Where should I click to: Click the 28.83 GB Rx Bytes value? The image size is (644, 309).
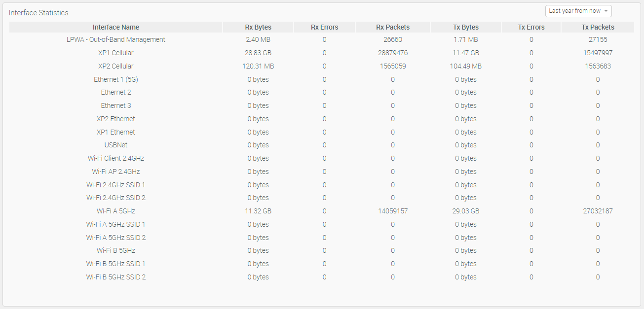click(x=258, y=53)
